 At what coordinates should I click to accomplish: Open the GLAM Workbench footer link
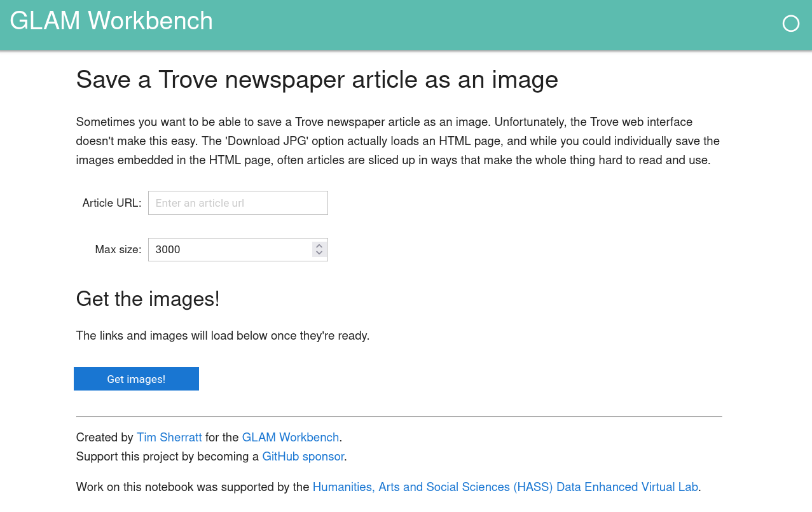(x=291, y=438)
